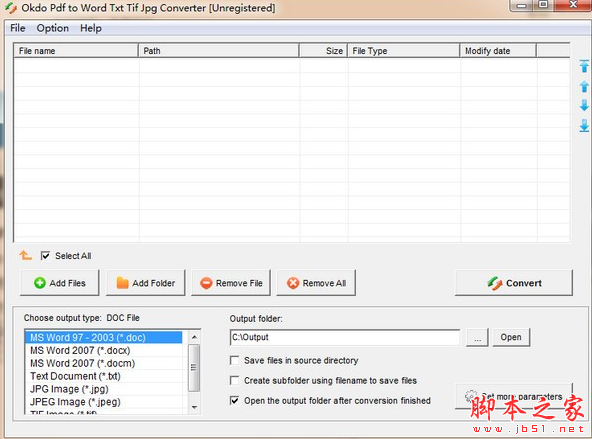This screenshot has width=592, height=439.
Task: Toggle the Select All checkbox
Action: [45, 256]
